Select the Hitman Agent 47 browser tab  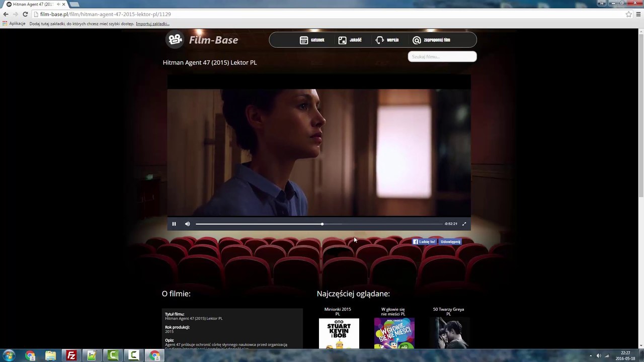pyautogui.click(x=35, y=5)
